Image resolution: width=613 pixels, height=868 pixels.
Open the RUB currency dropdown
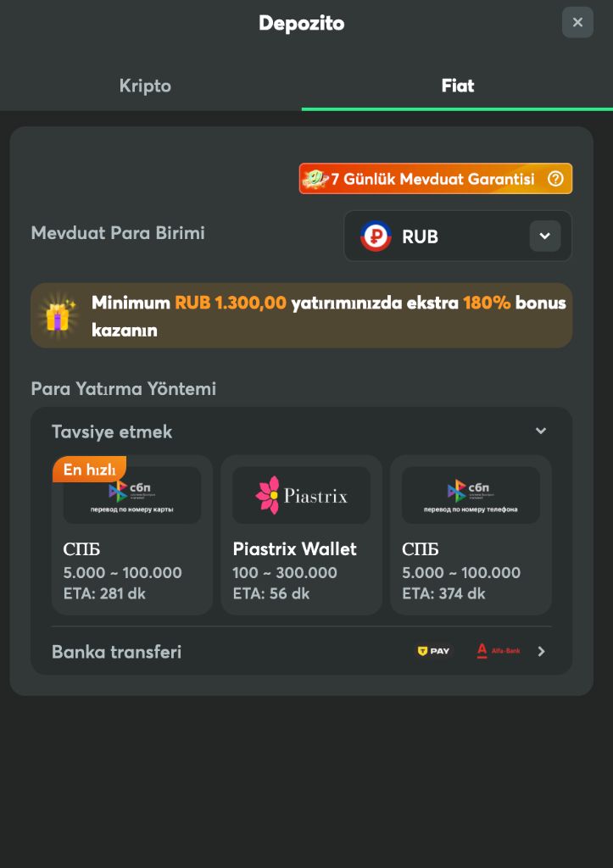click(544, 236)
